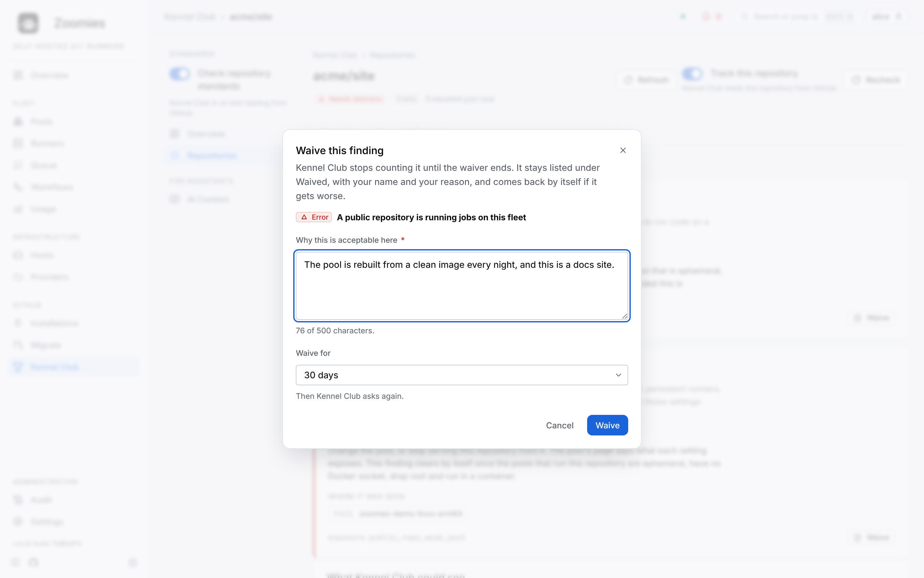Cancel the waiver dialog

pyautogui.click(x=559, y=425)
